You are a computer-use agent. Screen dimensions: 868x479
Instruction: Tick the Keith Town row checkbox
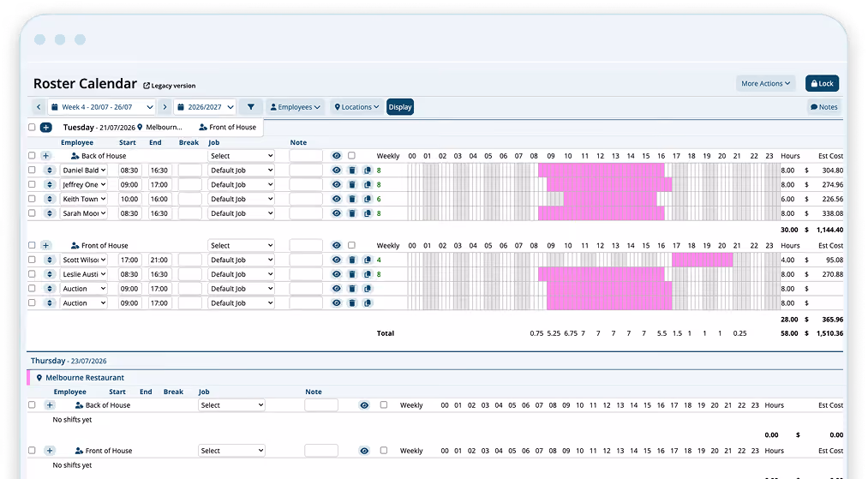tap(32, 199)
